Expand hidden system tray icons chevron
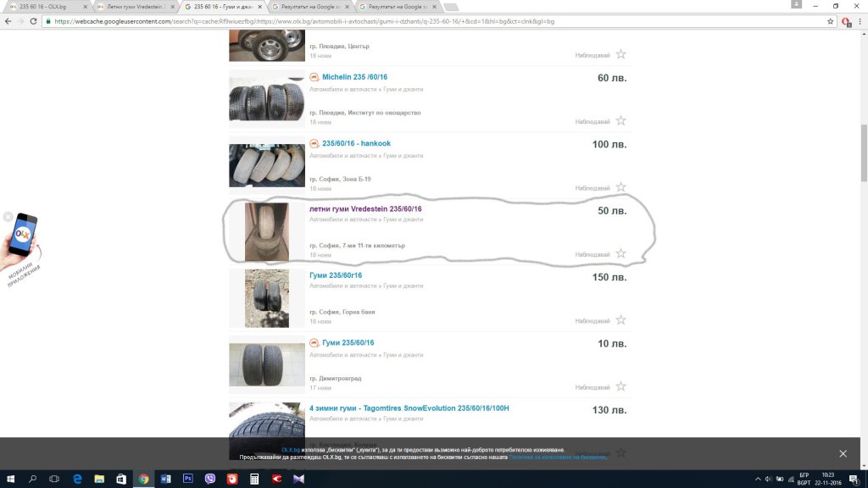 tap(757, 480)
